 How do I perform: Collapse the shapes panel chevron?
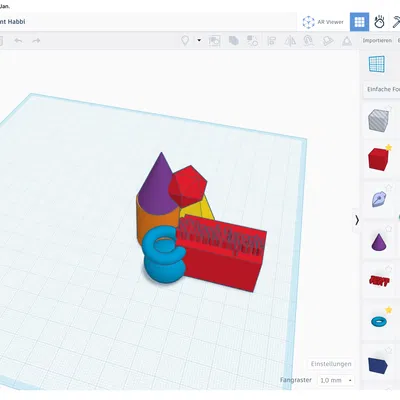tap(357, 220)
